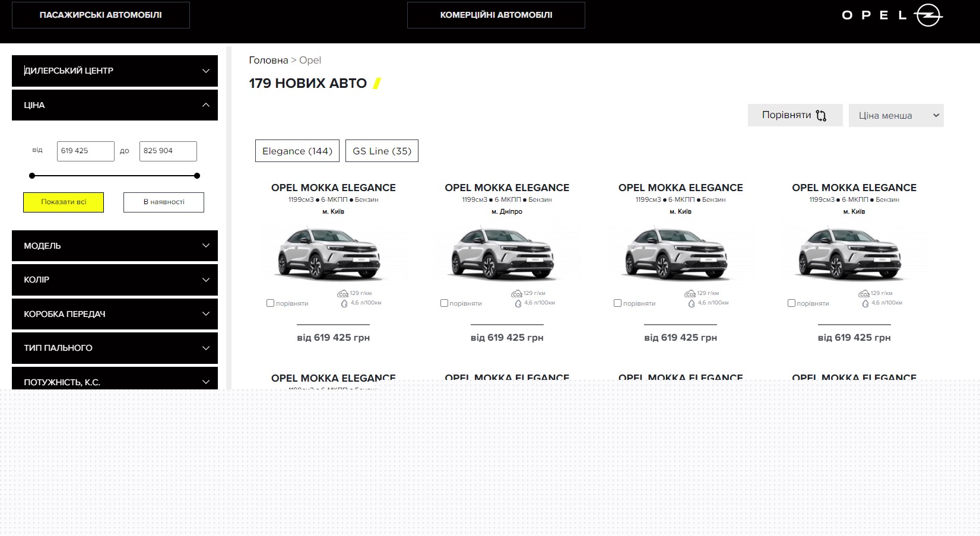Viewport: 980px width, 536px height.
Task: Collapse the ЦІНА filter section
Action: point(115,105)
